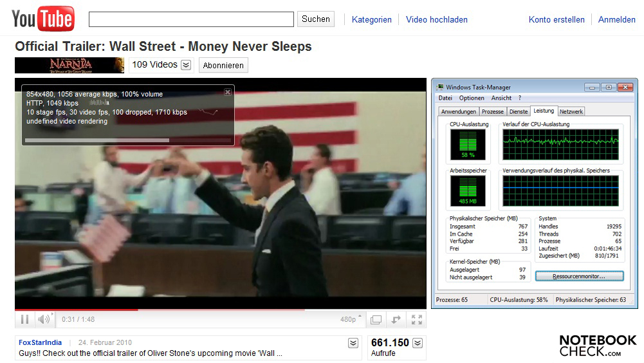The image size is (644, 363).
Task: Pause the video playback
Action: click(24, 319)
